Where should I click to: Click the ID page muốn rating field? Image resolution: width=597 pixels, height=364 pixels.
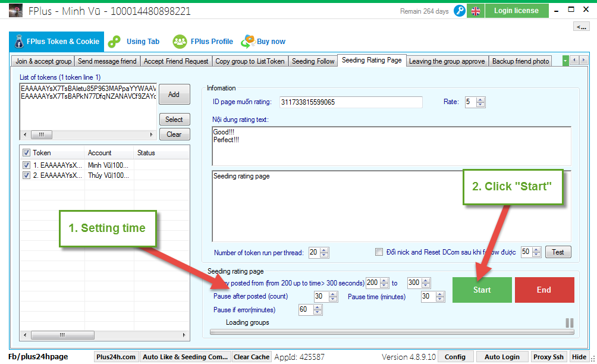tap(351, 102)
